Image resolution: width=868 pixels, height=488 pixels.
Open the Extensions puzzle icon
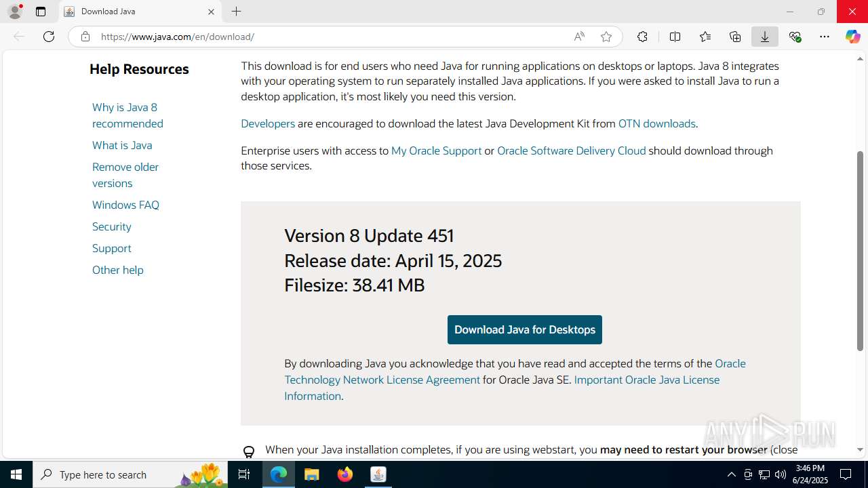coord(642,37)
